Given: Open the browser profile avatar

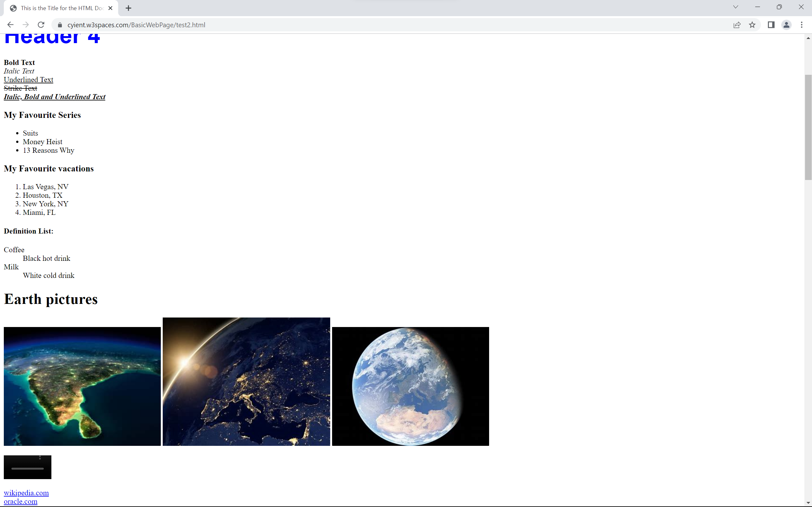Looking at the screenshot, I should tap(786, 25).
